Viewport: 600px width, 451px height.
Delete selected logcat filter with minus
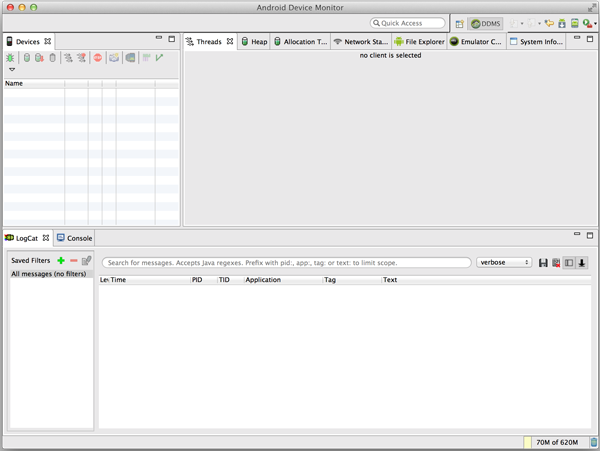[x=73, y=261]
